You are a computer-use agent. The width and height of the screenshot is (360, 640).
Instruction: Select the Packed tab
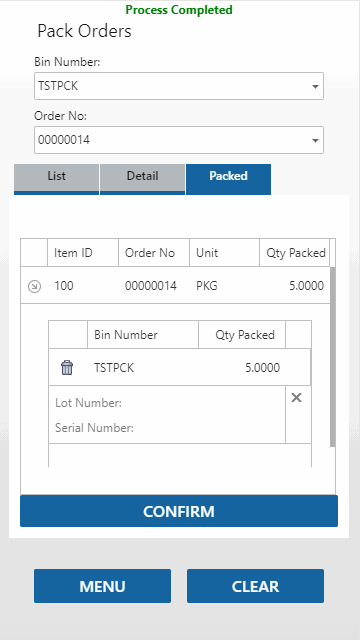click(229, 179)
